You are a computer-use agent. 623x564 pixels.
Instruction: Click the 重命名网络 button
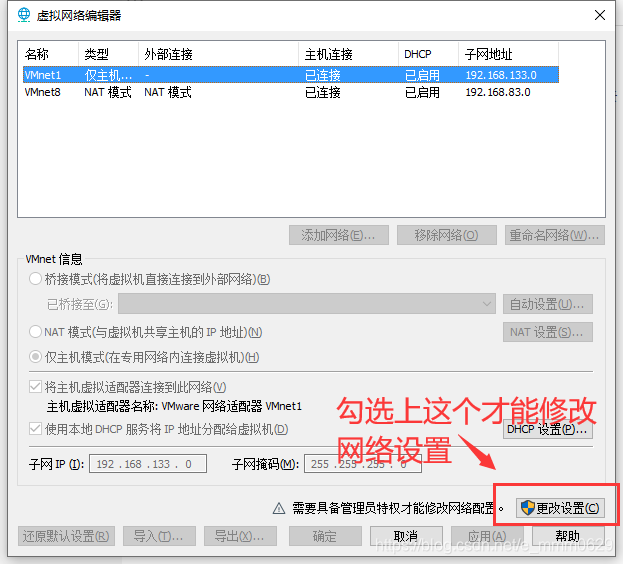click(x=555, y=235)
